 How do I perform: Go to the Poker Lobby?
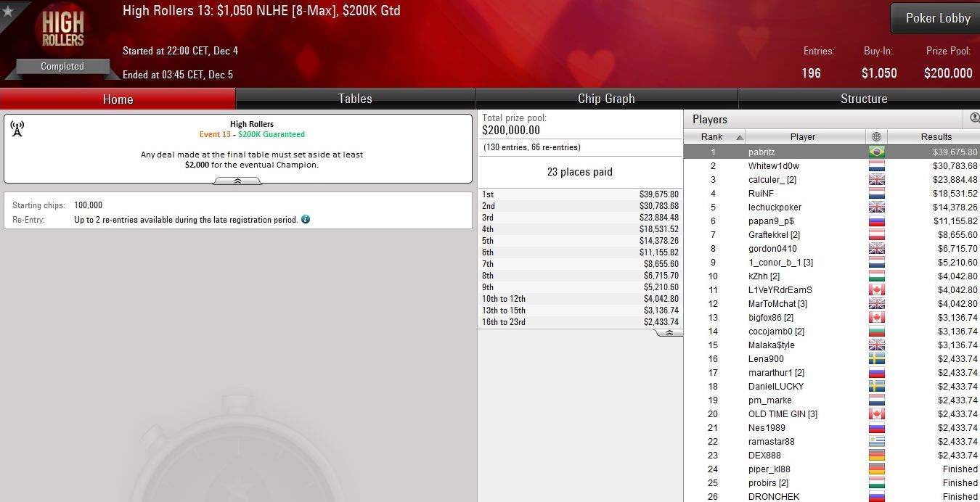click(x=937, y=18)
